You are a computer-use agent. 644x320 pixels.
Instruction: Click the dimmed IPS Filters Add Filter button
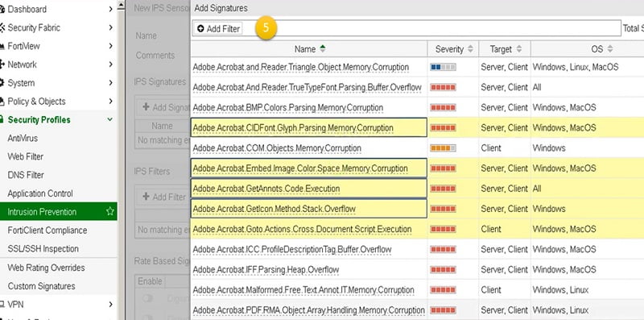tap(164, 197)
